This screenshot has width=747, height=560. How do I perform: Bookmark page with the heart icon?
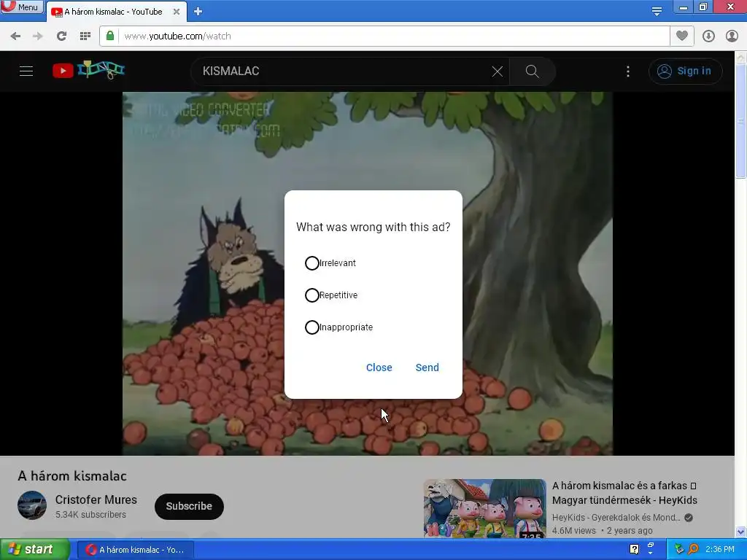tap(682, 36)
